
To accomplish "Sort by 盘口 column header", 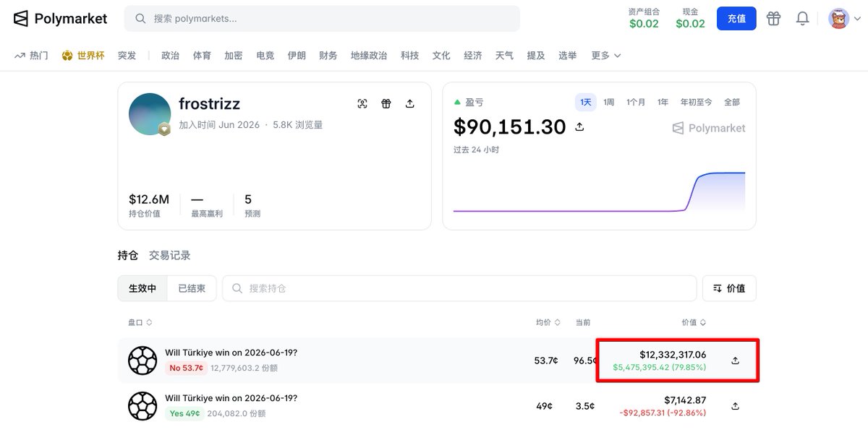I will 140,322.
